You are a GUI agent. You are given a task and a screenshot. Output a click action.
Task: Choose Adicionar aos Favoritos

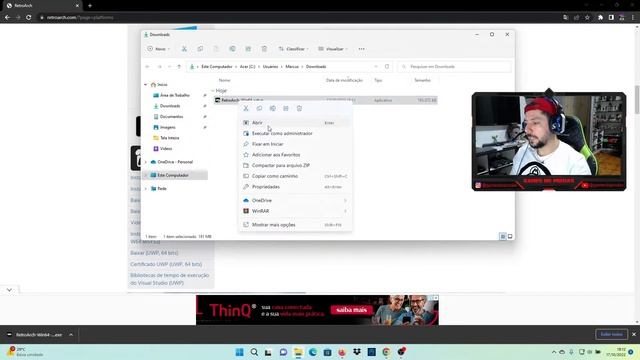296,155
